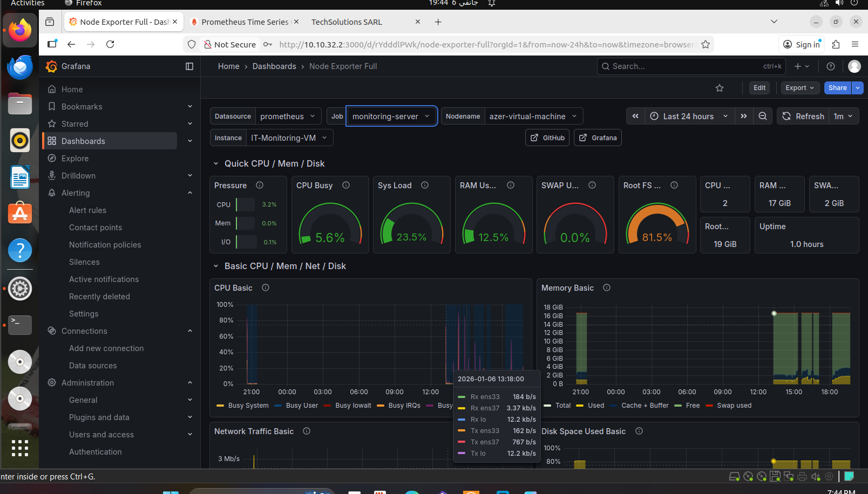868x494 pixels.
Task: Open the Datasource prometheus dropdown
Action: [289, 116]
